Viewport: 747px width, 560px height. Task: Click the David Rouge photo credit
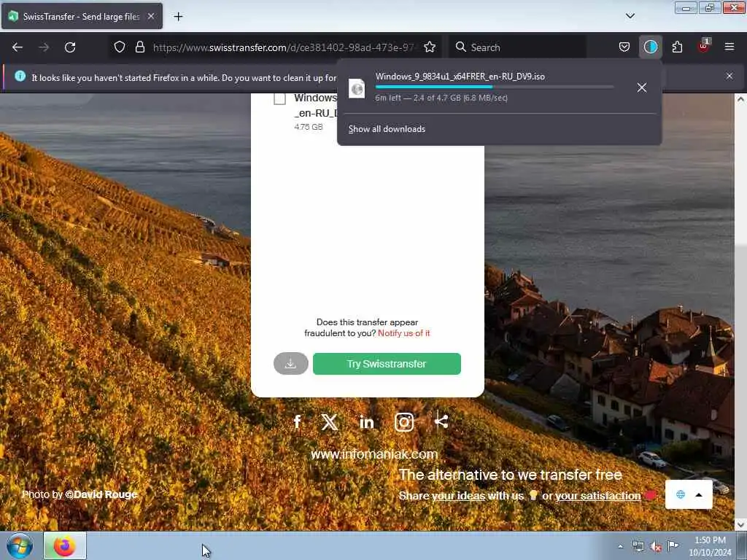[101, 495]
